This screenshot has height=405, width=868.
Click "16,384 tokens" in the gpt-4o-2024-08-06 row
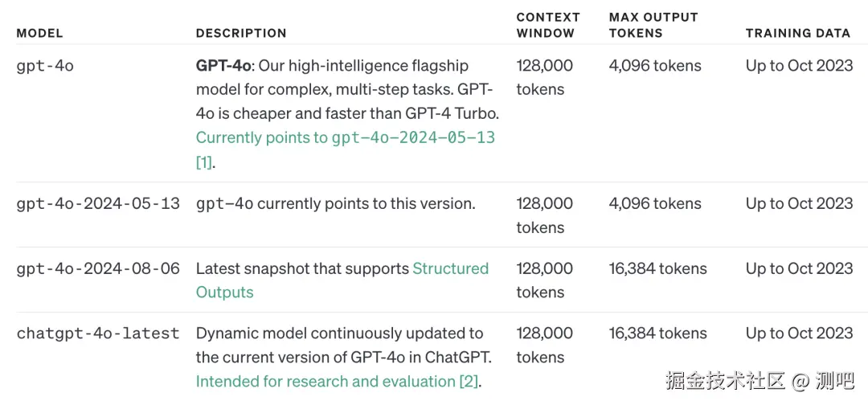coord(658,268)
